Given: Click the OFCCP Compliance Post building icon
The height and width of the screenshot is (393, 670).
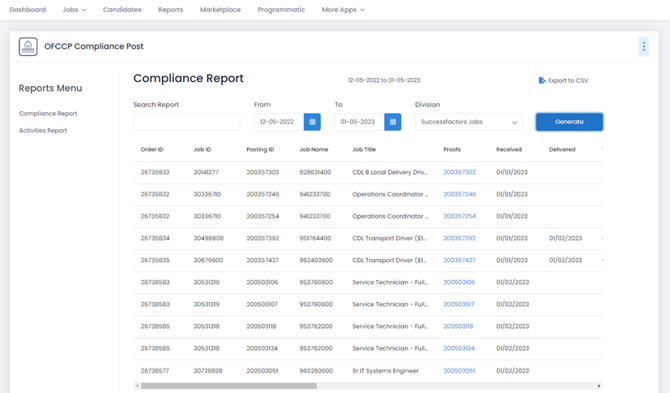Looking at the screenshot, I should point(28,47).
